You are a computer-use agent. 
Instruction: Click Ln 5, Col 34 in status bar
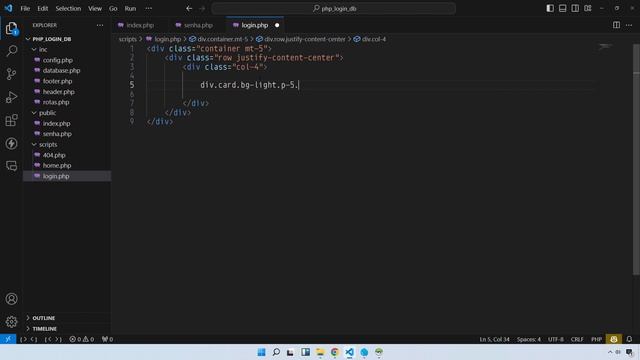494,339
